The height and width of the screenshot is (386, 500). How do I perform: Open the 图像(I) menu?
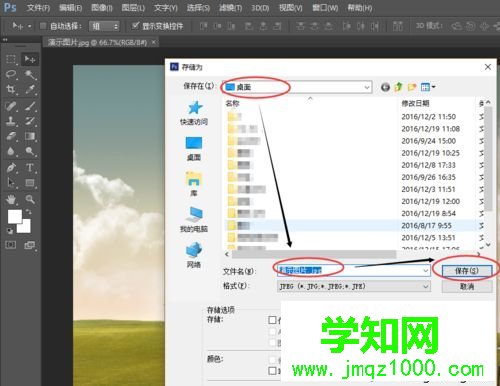(102, 8)
